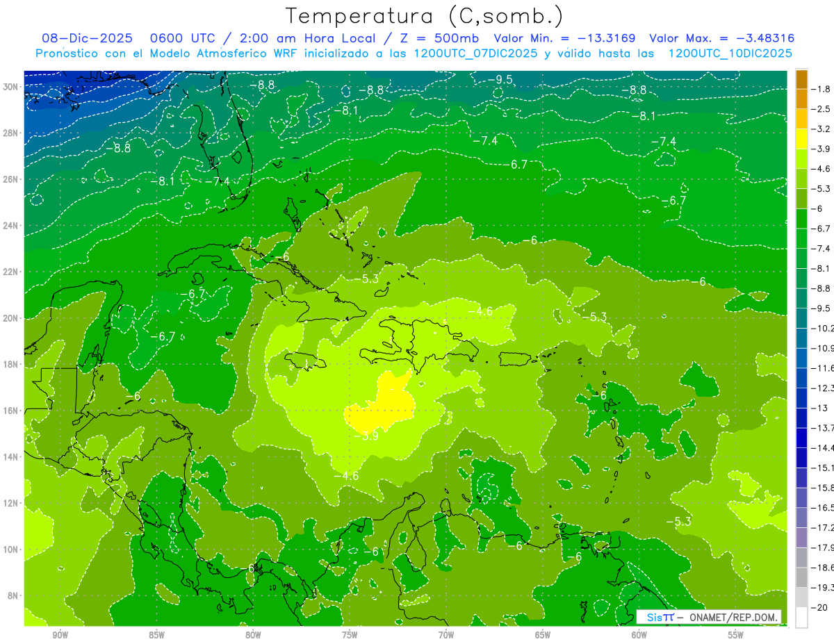Click the "24N" latitude axis label
The height and width of the screenshot is (644, 834).
click(12, 225)
